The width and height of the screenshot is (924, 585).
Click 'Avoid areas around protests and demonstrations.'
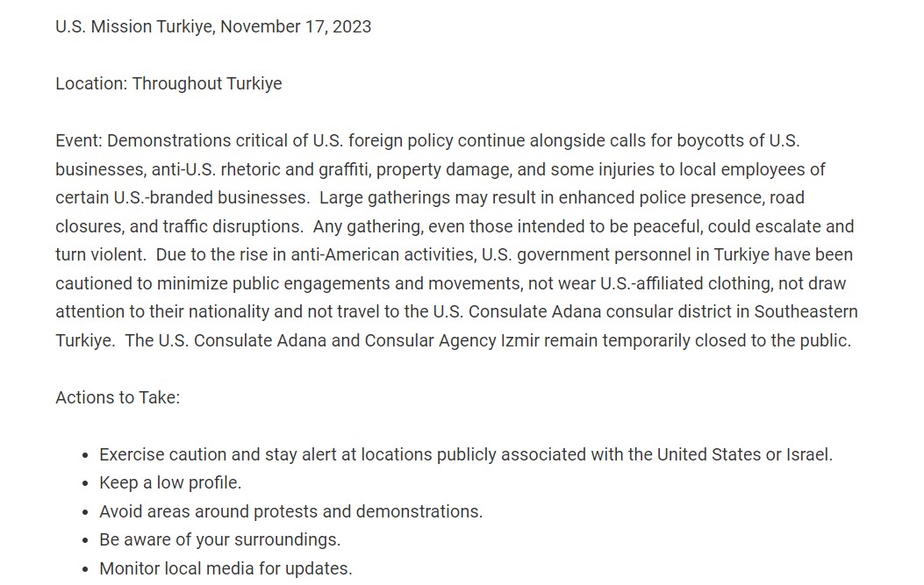[x=291, y=511]
